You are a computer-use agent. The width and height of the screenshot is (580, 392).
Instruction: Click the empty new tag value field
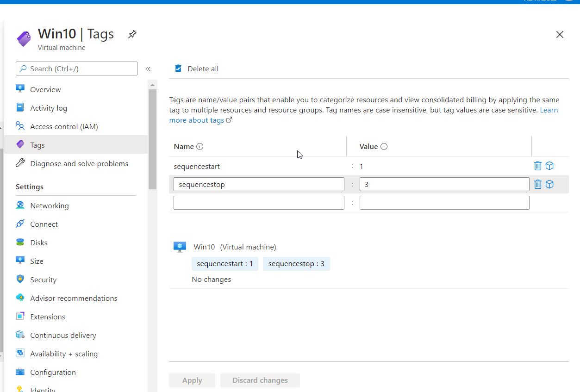444,203
